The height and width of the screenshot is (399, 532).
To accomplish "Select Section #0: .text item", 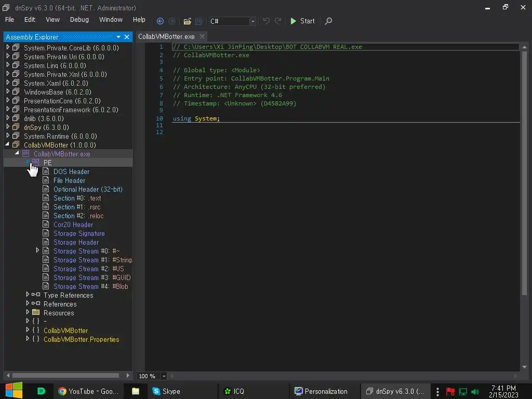I will 77,198.
